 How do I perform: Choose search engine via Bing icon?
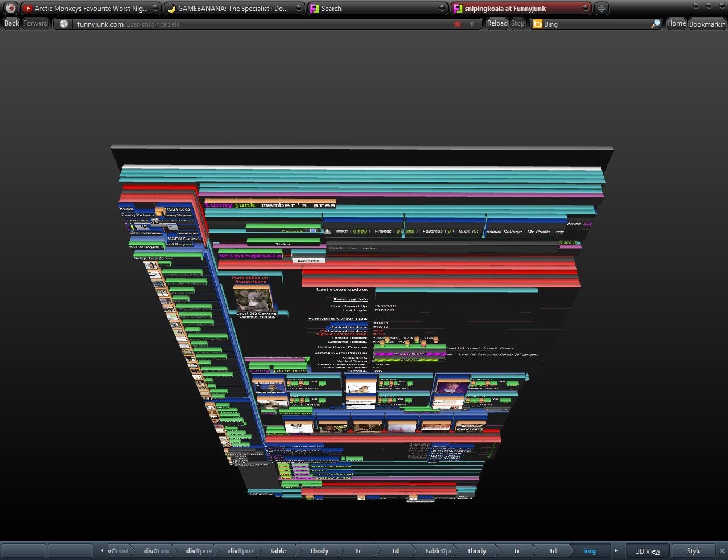point(537,24)
